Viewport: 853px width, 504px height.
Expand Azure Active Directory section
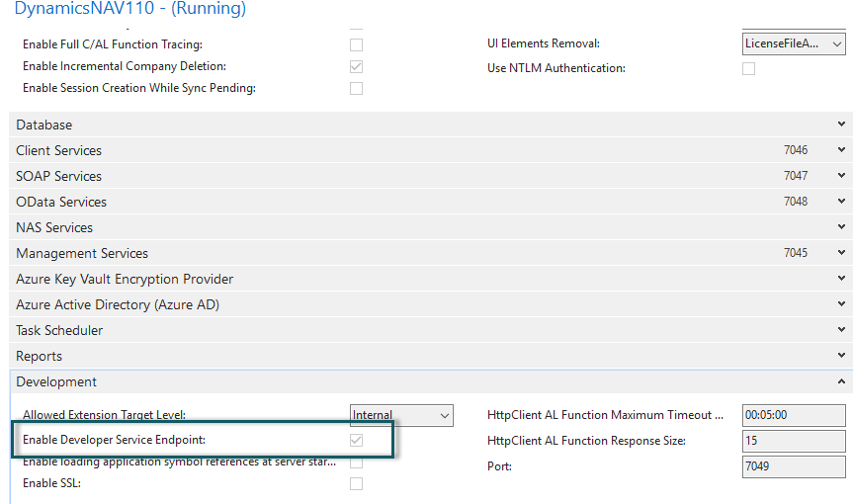click(841, 304)
